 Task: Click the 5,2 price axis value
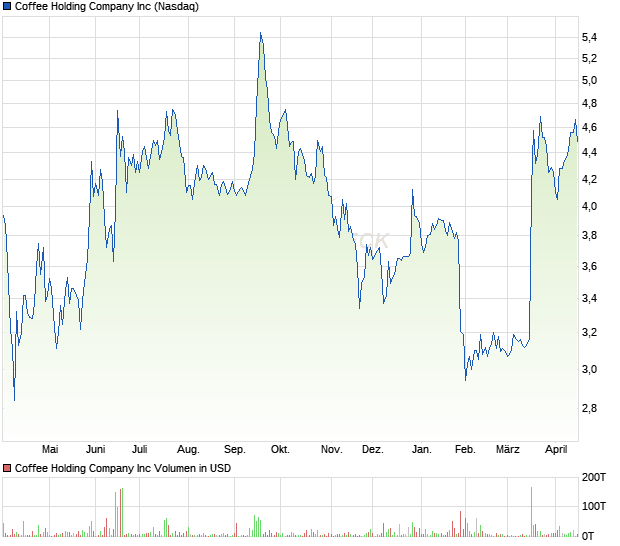coord(589,59)
